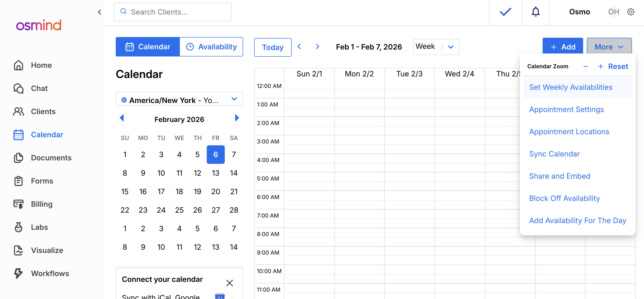The height and width of the screenshot is (299, 644).
Task: Go to previous week with left arrow
Action: [x=299, y=47]
